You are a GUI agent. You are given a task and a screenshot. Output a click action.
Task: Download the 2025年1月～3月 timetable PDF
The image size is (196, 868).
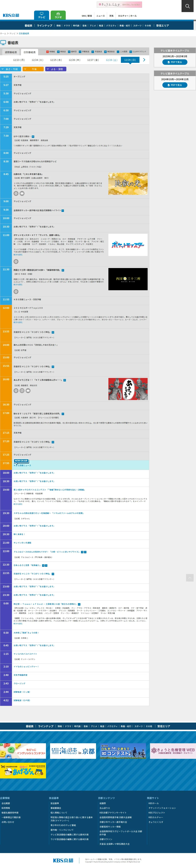175,62
